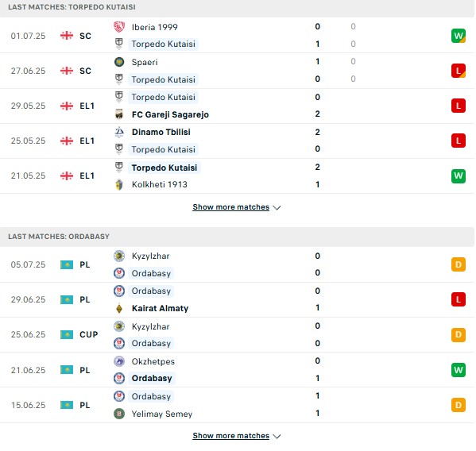Click the Iberia 1999 team crest
The image size is (476, 451).
pyautogui.click(x=119, y=27)
